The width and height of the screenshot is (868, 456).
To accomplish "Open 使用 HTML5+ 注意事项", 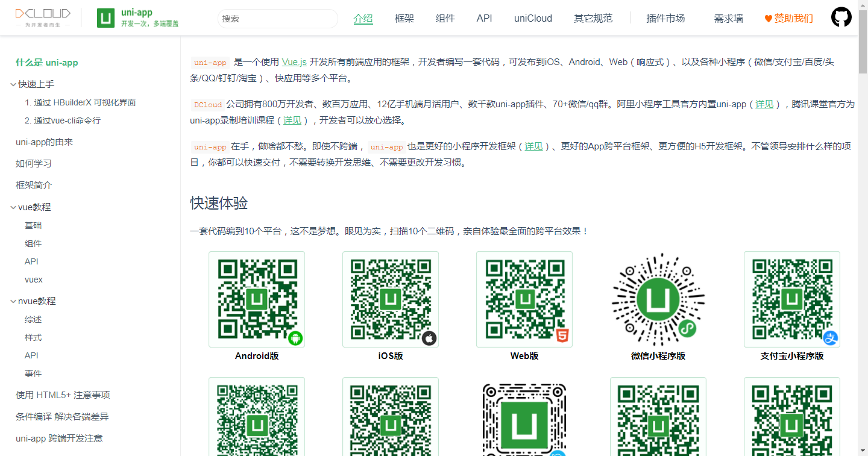I will coord(63,395).
